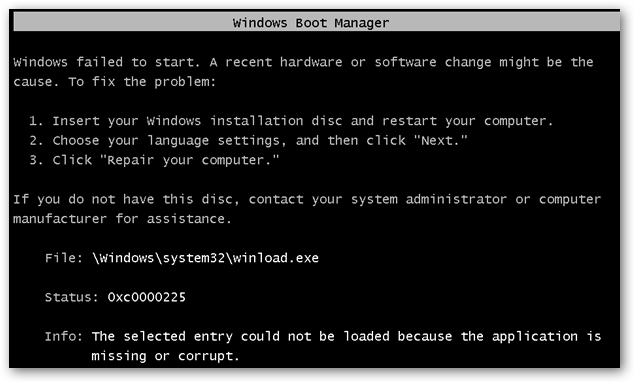Click the 'manufacturer for assistance.' text
This screenshot has height=382, width=634.
coord(122,219)
